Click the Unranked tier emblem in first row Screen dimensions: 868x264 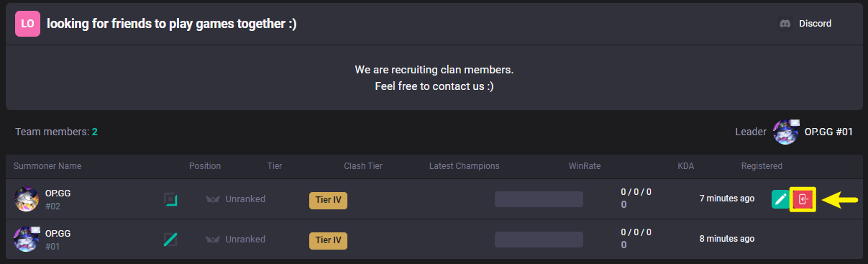(x=213, y=199)
